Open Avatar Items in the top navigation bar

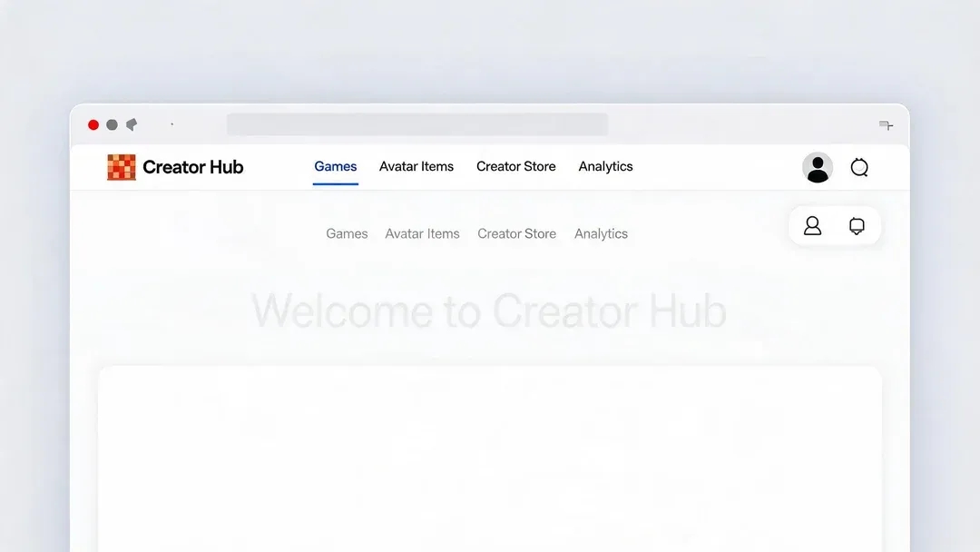point(416,166)
